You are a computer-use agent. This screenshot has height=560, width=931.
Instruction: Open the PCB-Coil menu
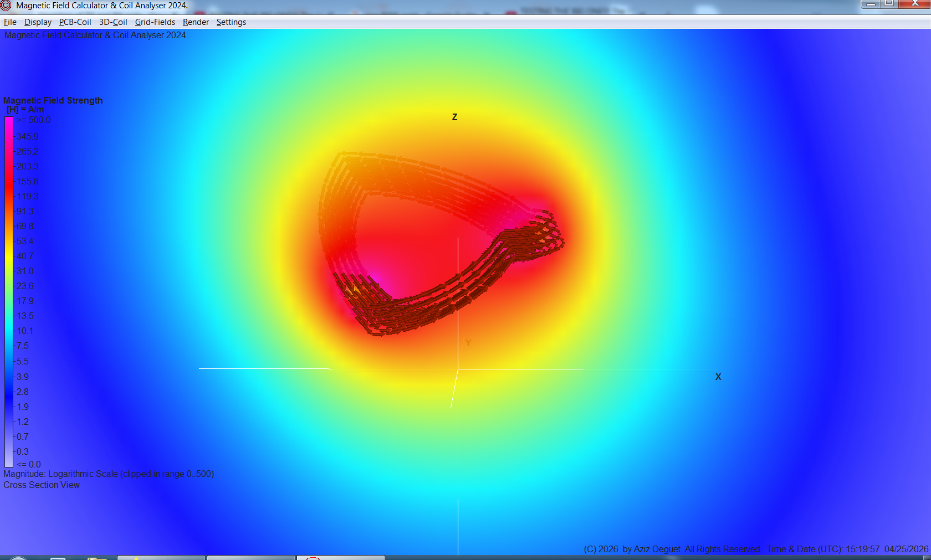(x=75, y=22)
